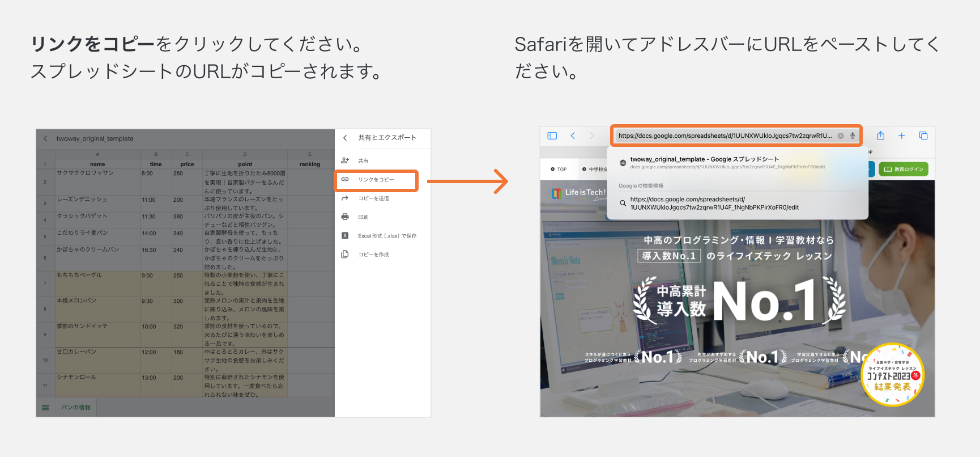This screenshot has width=980, height=457.
Task: Select the こだわりライ麦パン cell
Action: (x=97, y=237)
